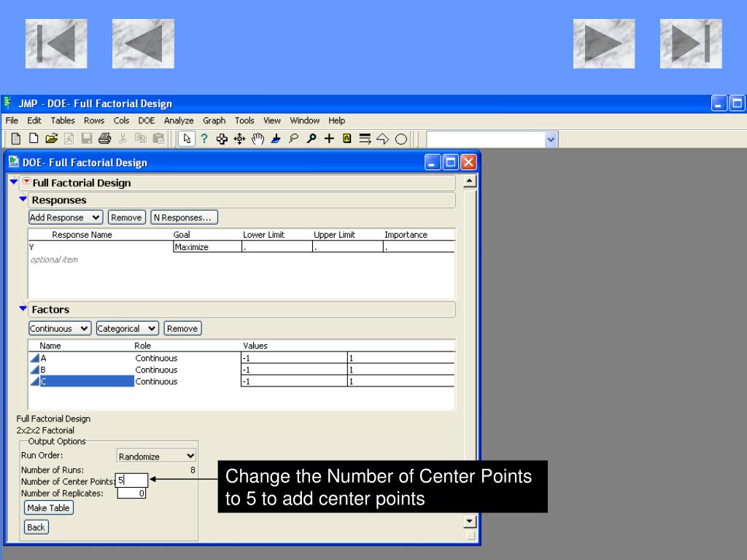Open the Tools menu

tap(244, 120)
